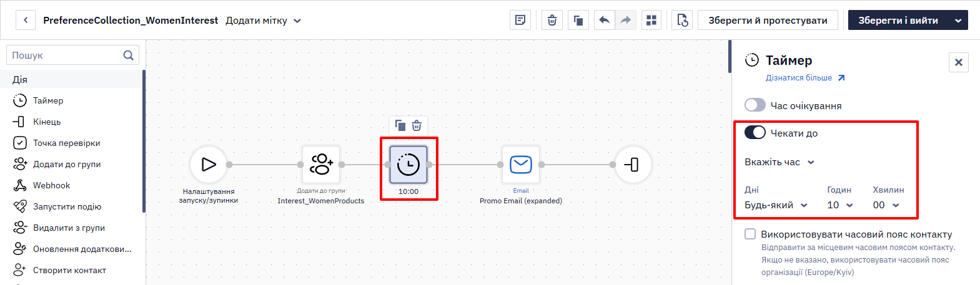
Task: Click the end exit node on canvas
Action: click(x=633, y=165)
